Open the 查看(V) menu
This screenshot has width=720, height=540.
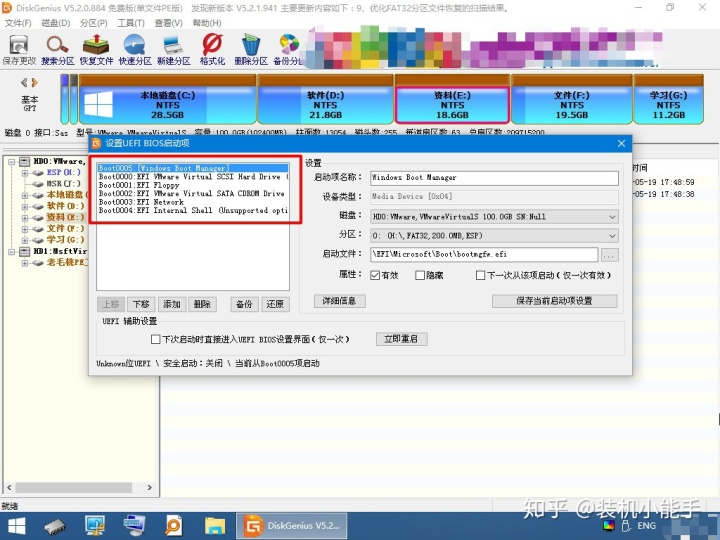(169, 23)
